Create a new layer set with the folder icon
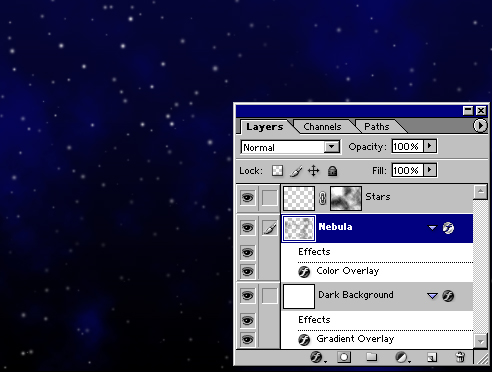Screen dimensions: 492x372 click(371, 357)
